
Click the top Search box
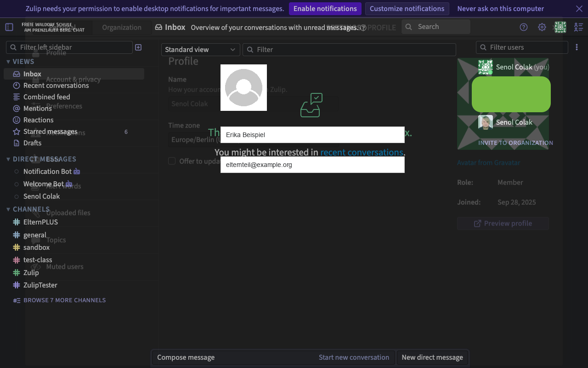click(436, 27)
